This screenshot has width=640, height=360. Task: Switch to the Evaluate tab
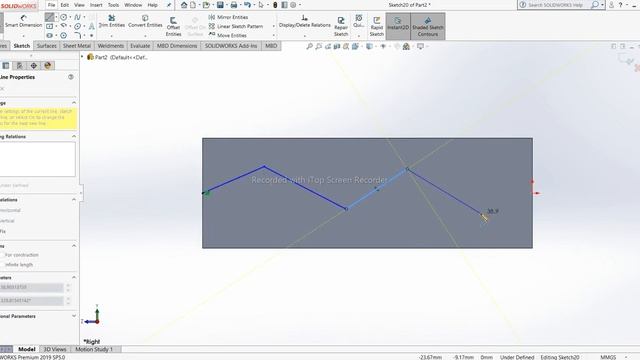click(140, 46)
